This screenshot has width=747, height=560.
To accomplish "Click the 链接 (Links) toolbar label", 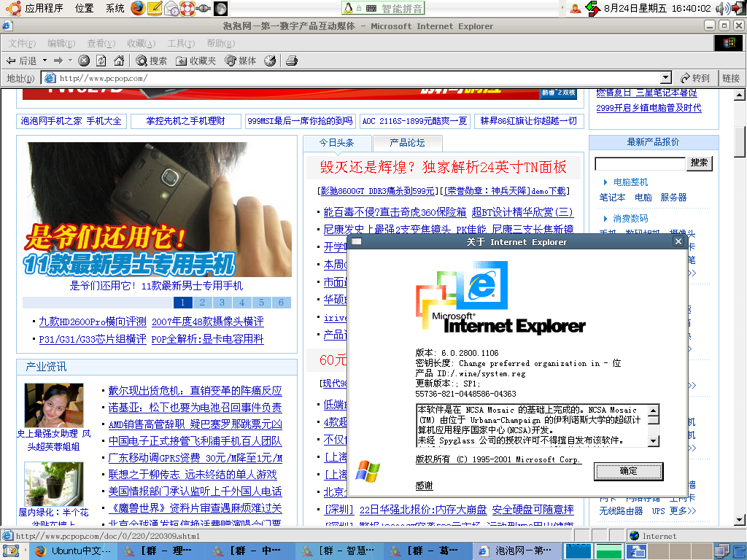I will [x=731, y=78].
